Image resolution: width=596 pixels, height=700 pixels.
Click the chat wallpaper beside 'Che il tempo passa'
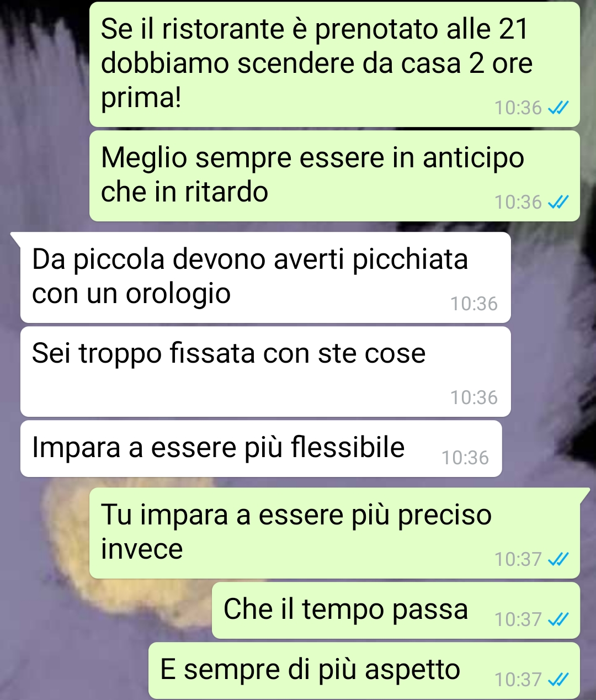105,611
